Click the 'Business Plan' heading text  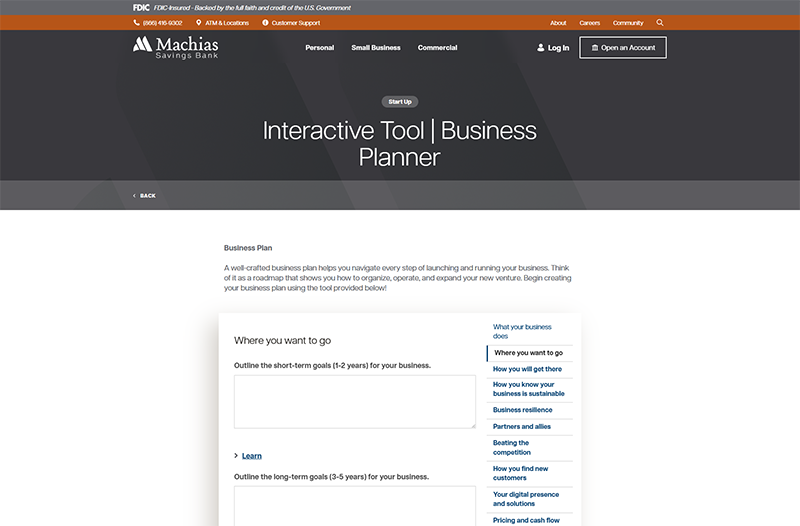[x=248, y=248]
